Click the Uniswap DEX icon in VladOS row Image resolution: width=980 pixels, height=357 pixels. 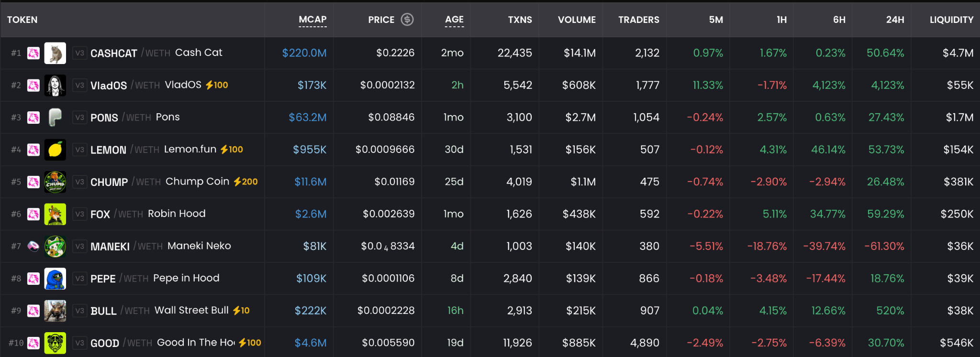[33, 85]
